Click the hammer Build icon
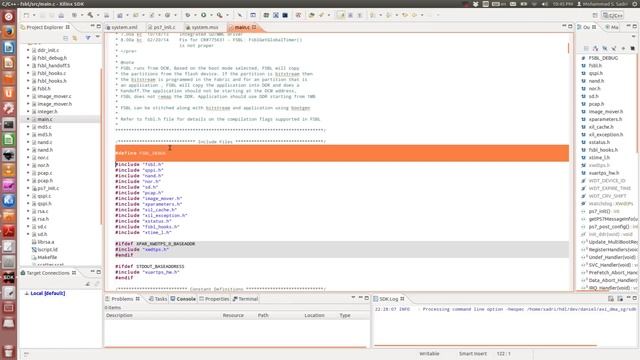The height and width of the screenshot is (360, 640). click(x=90, y=15)
